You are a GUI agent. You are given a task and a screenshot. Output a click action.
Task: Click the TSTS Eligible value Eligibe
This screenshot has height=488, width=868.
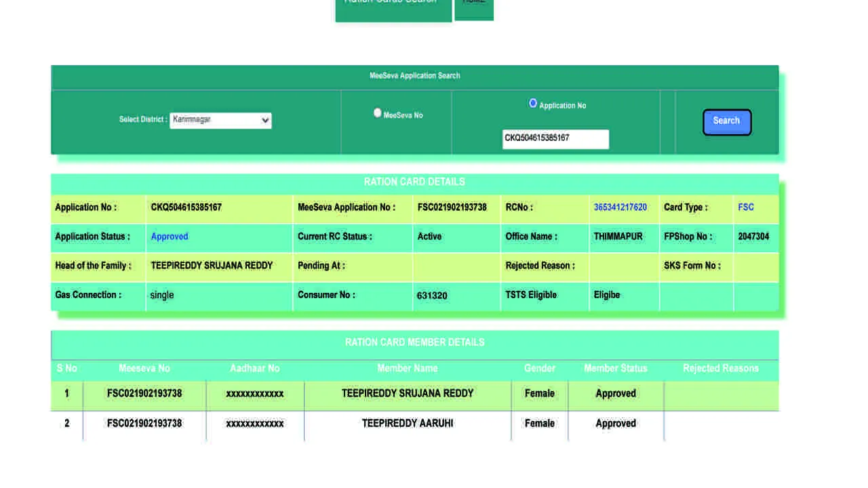[607, 296]
